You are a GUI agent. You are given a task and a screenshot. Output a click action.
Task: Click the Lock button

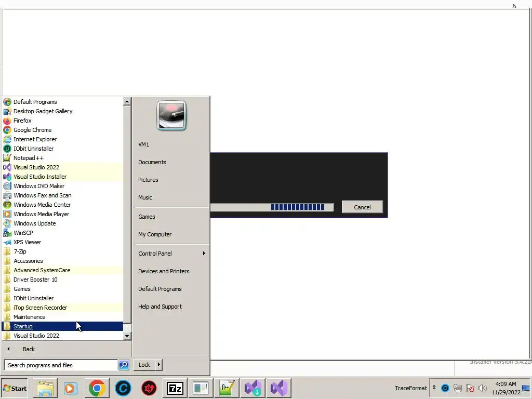[x=144, y=365]
